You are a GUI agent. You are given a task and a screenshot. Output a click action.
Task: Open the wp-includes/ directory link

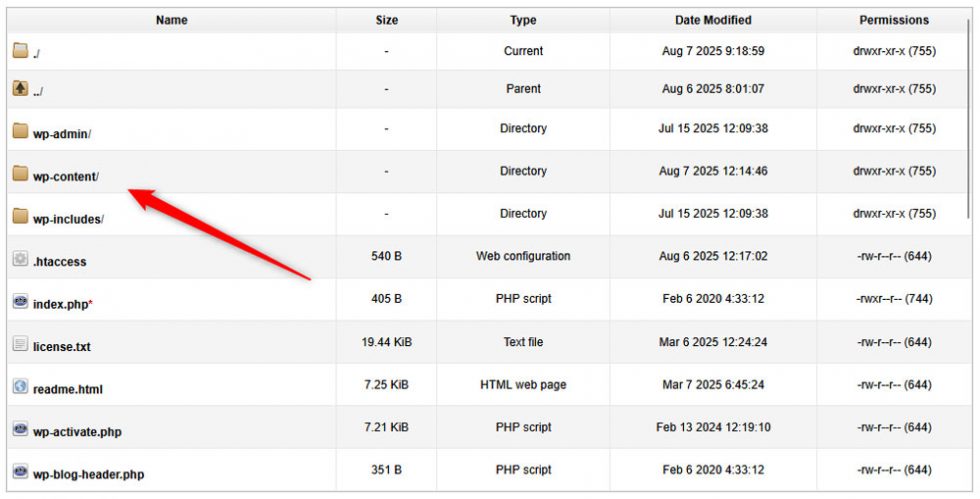(68, 219)
